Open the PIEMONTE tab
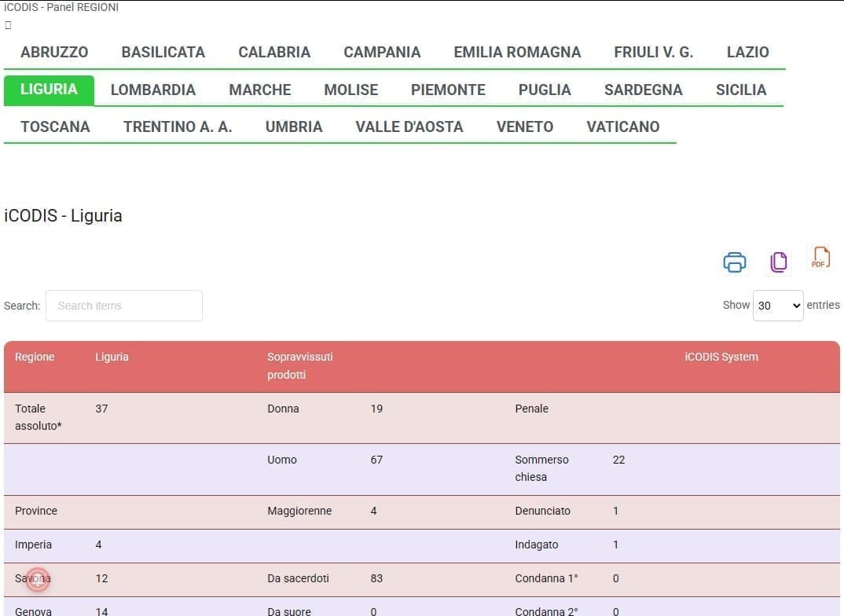Screen dimensions: 844x616 (448, 90)
